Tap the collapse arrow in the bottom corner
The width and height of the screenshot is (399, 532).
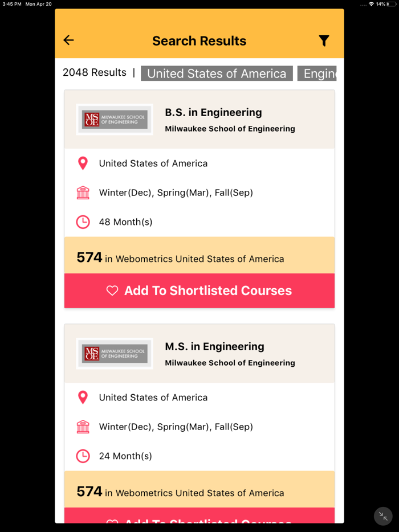382,516
